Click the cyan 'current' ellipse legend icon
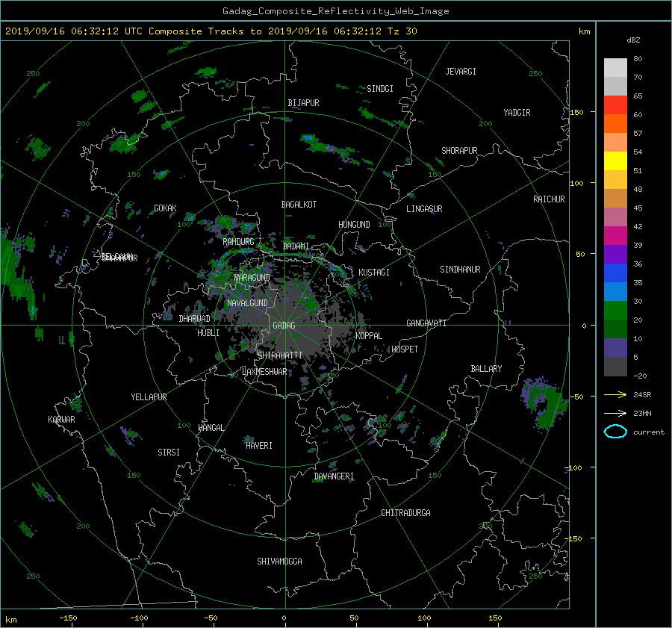672x628 pixels. (615, 432)
